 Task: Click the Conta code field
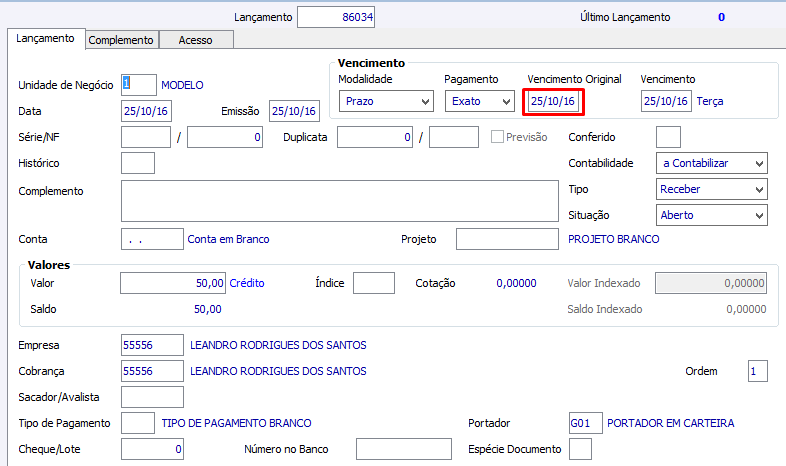point(152,239)
